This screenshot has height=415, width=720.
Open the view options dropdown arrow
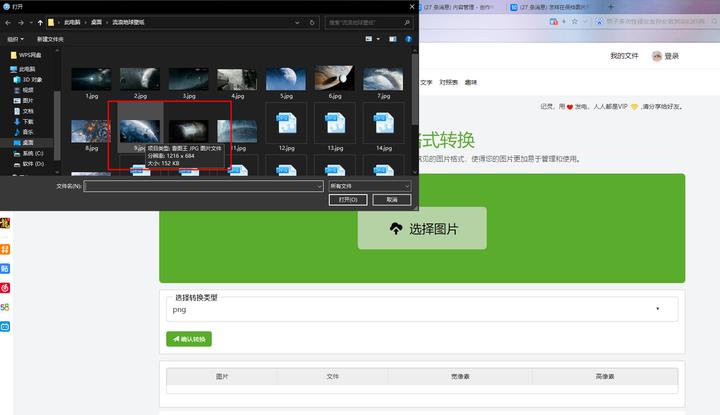tap(378, 39)
